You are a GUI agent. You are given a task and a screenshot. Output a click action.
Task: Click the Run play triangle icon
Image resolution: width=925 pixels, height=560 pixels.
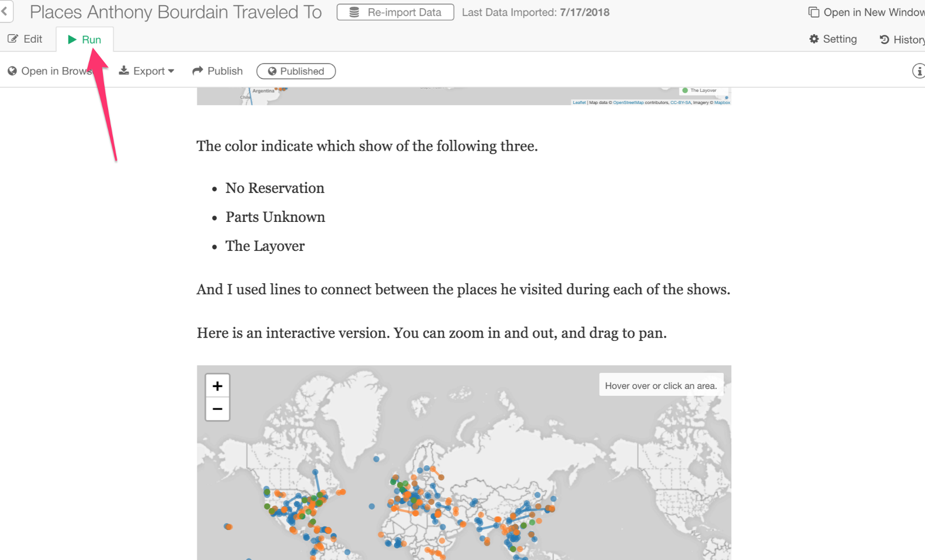(x=72, y=40)
